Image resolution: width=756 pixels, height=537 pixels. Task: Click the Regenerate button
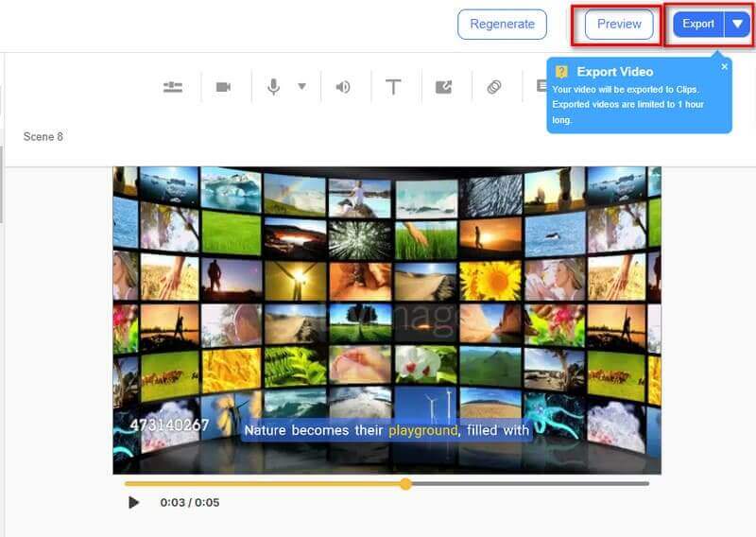[502, 25]
